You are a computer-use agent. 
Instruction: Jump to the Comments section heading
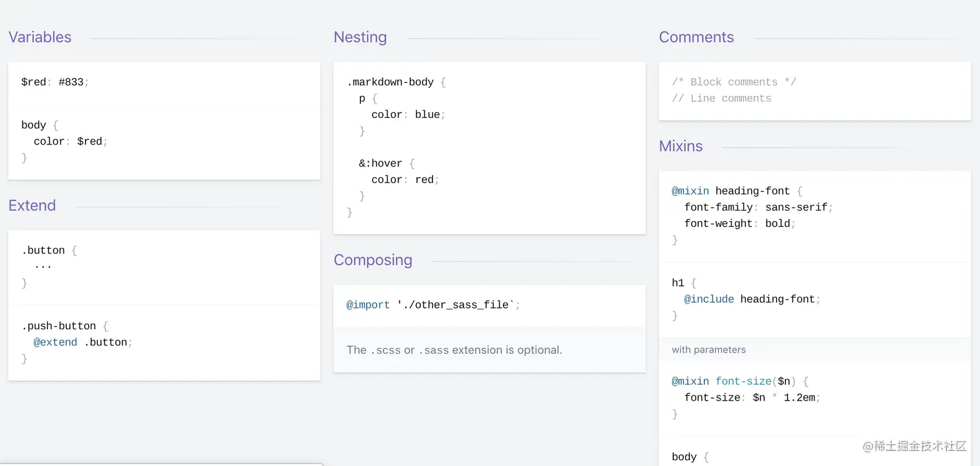click(696, 38)
